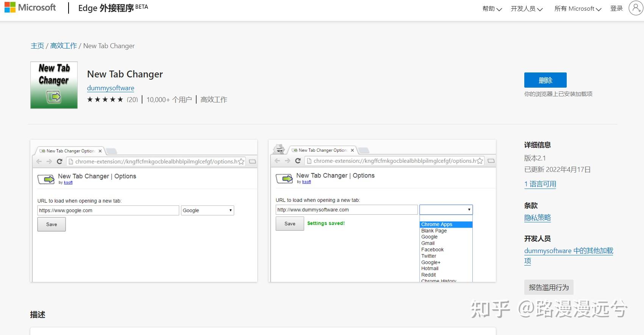
Task: Click 1 语言可用 link
Action: coord(540,184)
